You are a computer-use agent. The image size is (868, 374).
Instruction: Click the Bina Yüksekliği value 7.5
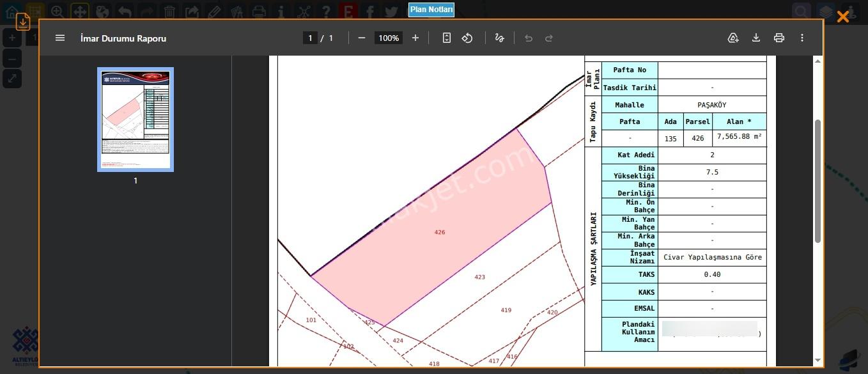pyautogui.click(x=712, y=173)
